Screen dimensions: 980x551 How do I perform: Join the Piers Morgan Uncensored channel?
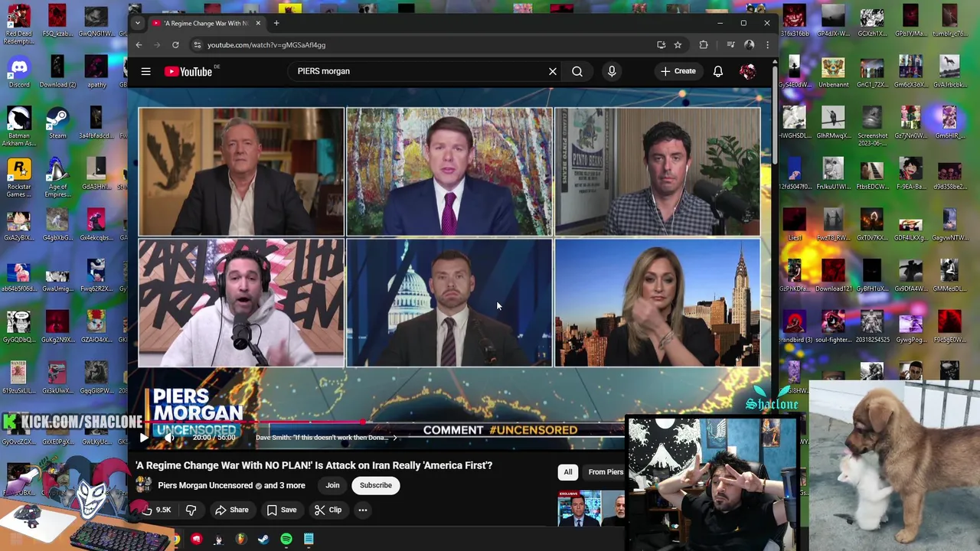[332, 485]
